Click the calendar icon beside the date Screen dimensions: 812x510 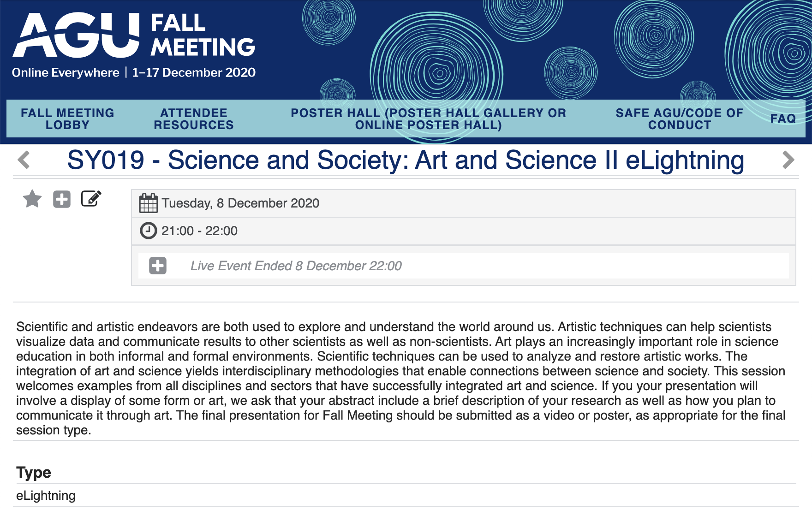pyautogui.click(x=148, y=203)
